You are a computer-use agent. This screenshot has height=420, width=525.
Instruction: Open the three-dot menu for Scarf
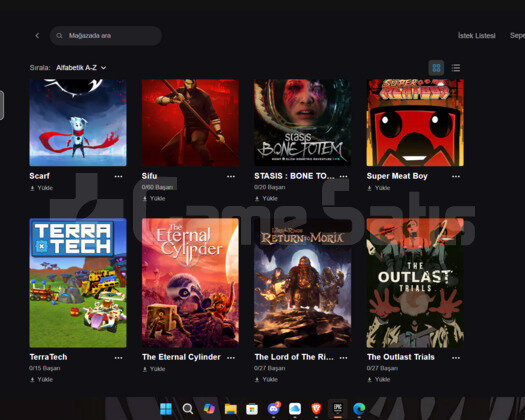119,177
